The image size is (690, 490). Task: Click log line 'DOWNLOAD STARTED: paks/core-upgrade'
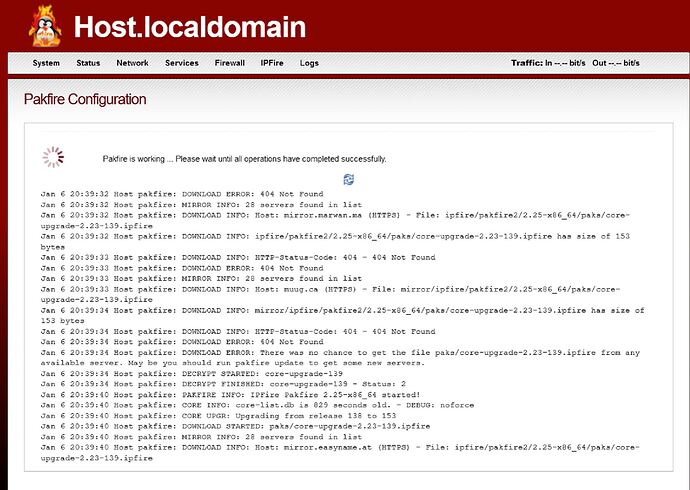tap(235, 426)
